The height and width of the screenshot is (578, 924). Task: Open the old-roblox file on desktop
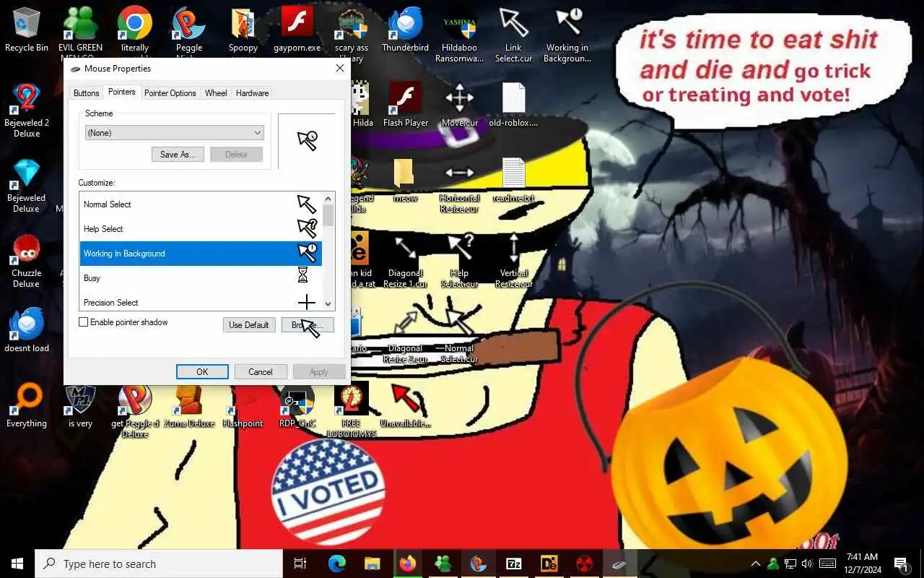[x=513, y=105]
